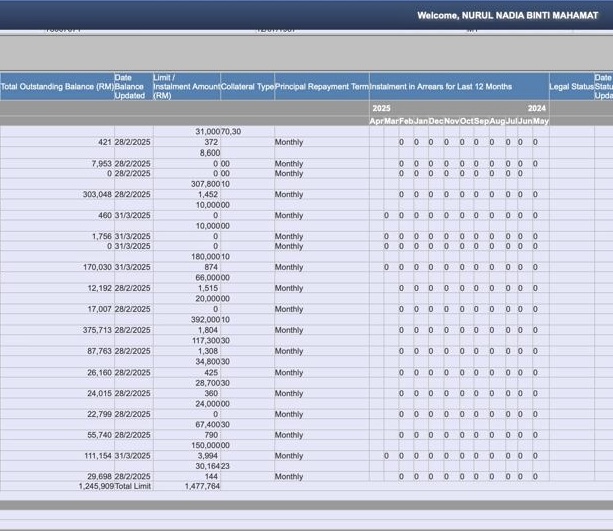Click Instalment in Arrears for Last 12 Months header

click(441, 87)
